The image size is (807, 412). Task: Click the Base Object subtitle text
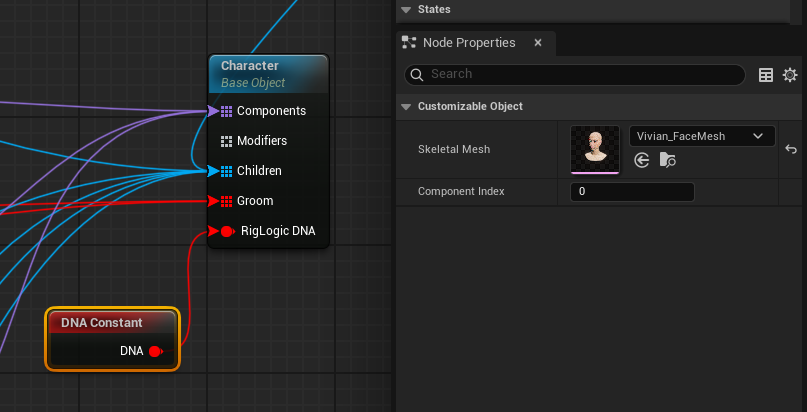[253, 83]
